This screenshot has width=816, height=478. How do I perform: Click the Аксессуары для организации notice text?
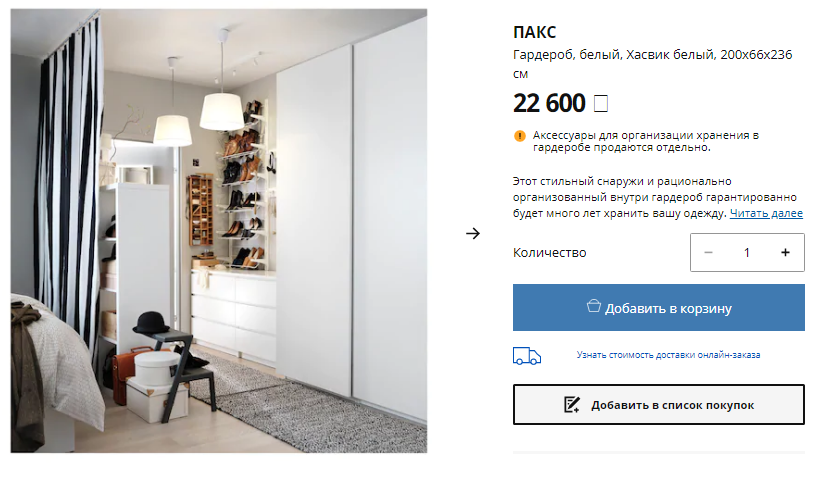(645, 141)
